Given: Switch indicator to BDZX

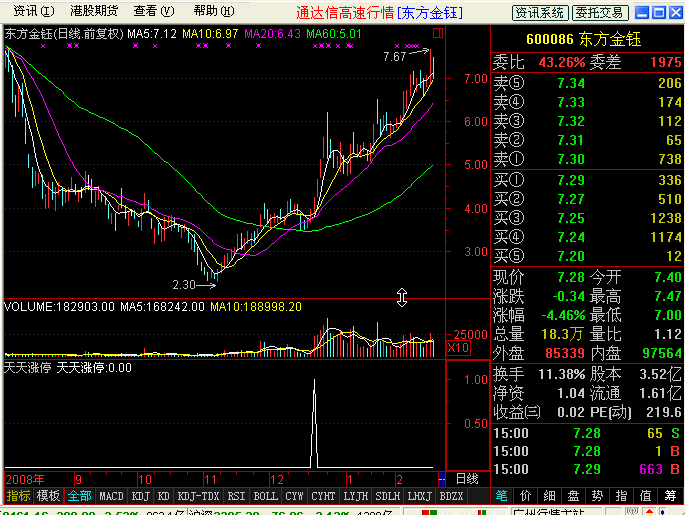Looking at the screenshot, I should point(451,496).
